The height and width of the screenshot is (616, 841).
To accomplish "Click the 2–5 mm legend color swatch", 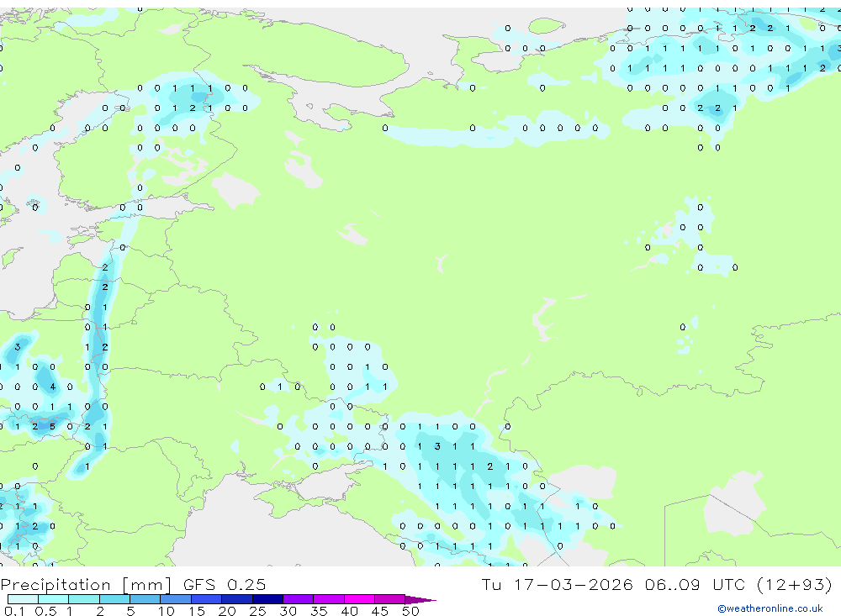I will pos(114,599).
